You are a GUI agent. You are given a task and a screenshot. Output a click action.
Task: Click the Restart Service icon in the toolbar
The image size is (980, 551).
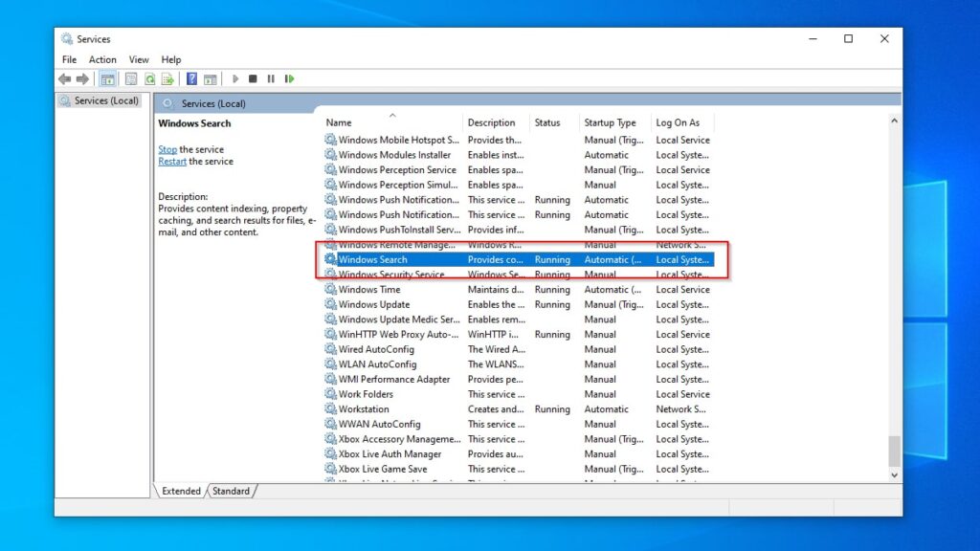coord(289,78)
